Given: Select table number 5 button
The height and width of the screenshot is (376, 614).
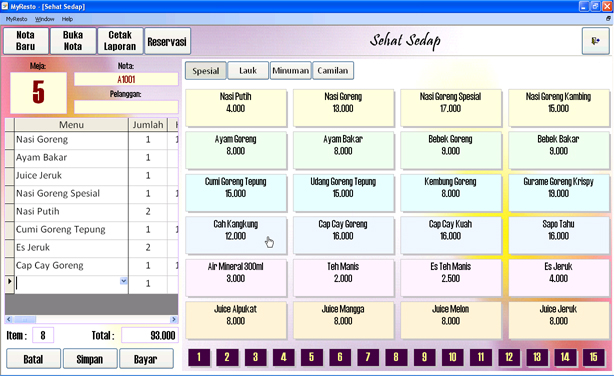Looking at the screenshot, I should coord(312,357).
